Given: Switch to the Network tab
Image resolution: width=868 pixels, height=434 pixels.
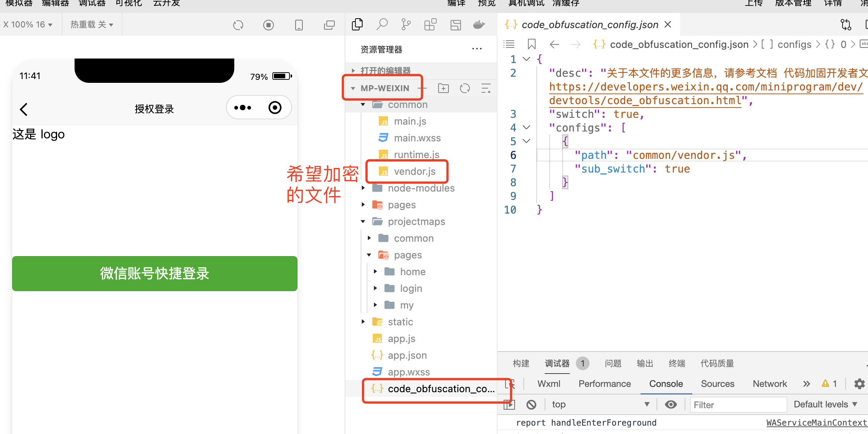Looking at the screenshot, I should coord(769,384).
